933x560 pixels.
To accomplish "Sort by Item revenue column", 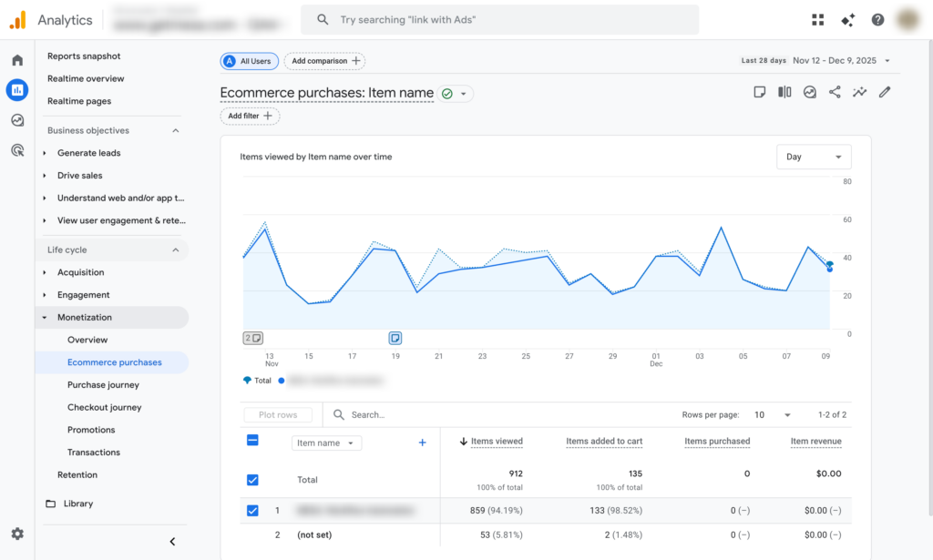I will click(x=815, y=442).
